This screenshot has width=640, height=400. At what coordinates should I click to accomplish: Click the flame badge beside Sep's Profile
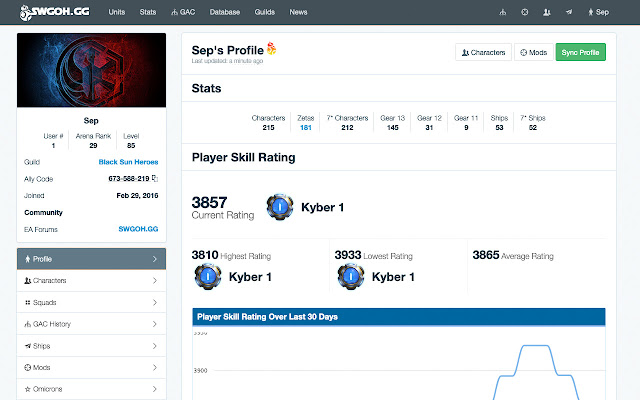click(x=271, y=49)
